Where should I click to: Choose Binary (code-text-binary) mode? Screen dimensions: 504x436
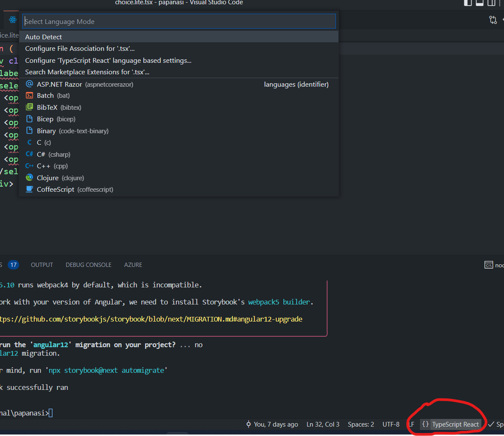(179, 131)
